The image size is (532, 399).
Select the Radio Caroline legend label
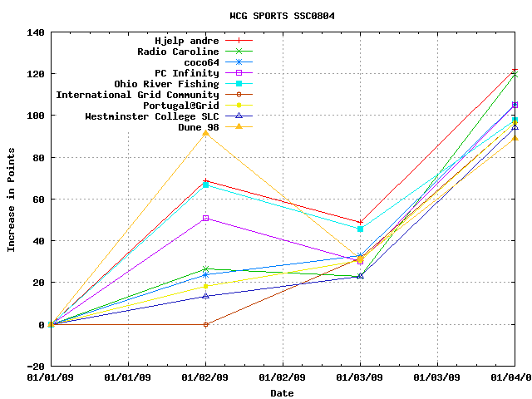click(x=178, y=52)
